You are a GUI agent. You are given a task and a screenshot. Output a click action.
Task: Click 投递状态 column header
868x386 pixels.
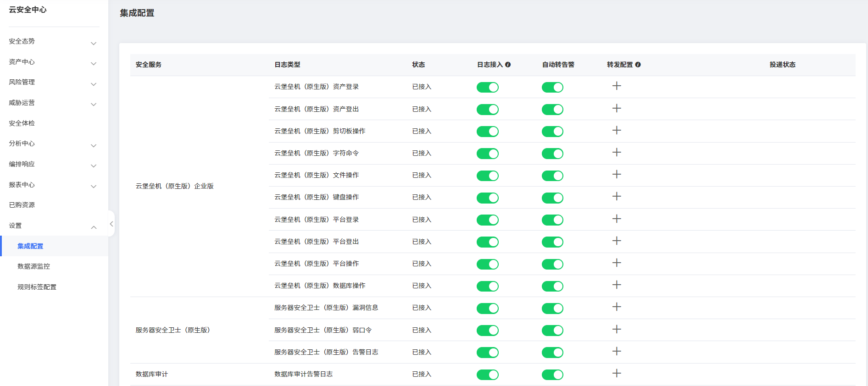[782, 65]
